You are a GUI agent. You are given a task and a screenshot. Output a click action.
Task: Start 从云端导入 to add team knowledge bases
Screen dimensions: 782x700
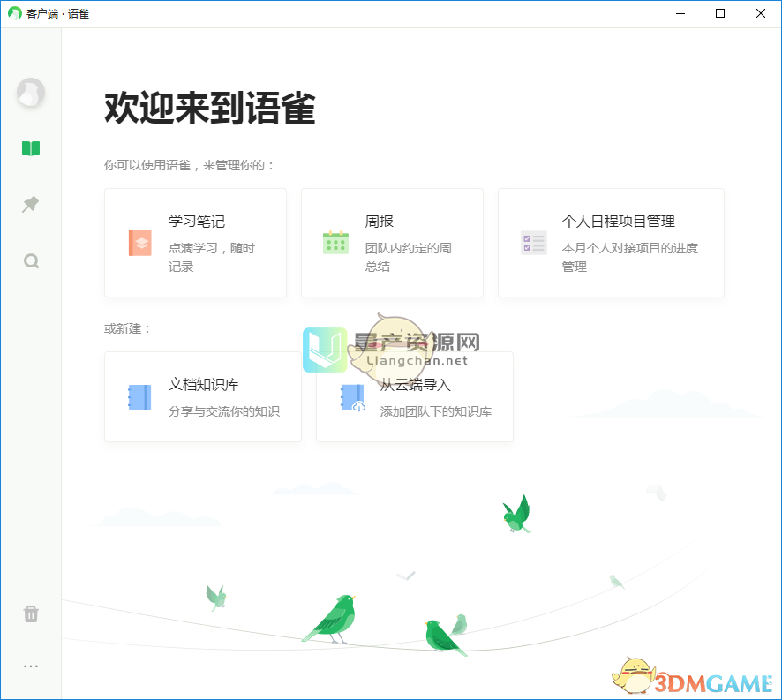click(x=414, y=396)
